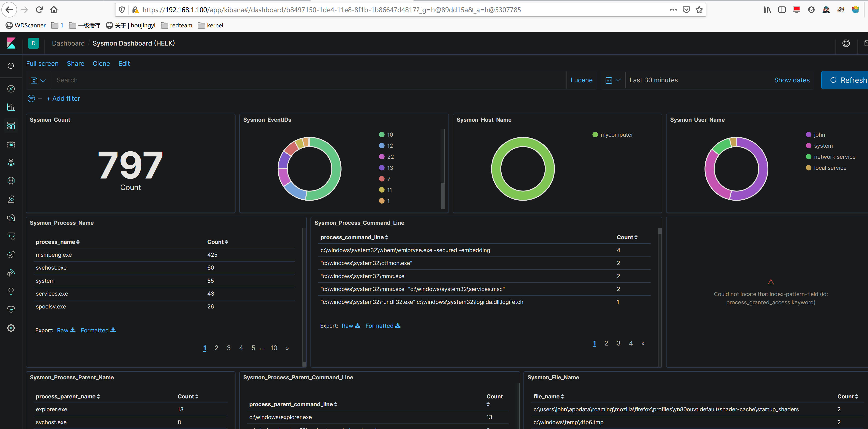Open Visualize chart icon in sidebar
The height and width of the screenshot is (429, 868).
tap(11, 107)
